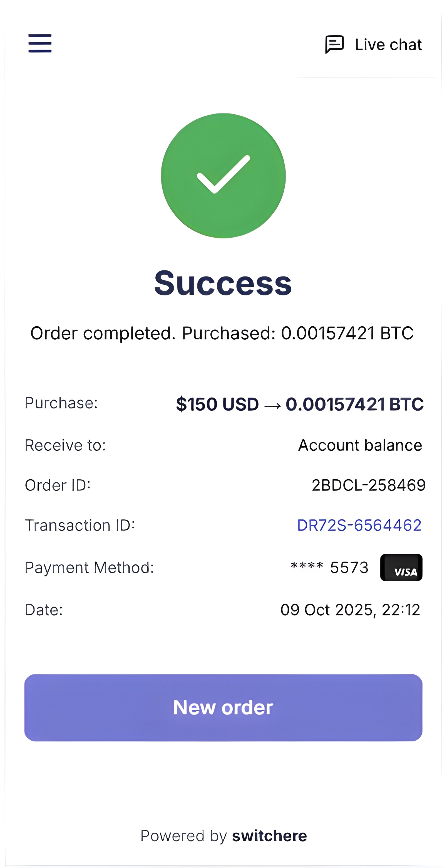Viewport: 447px width, 868px height.
Task: Click the Account balance value
Action: point(360,445)
